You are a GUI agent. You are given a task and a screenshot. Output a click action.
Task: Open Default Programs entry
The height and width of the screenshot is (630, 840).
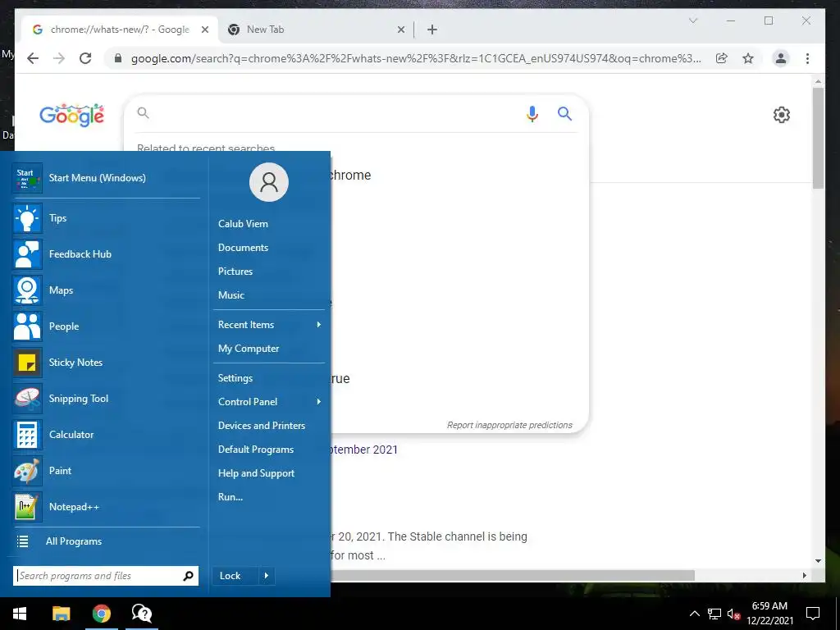click(256, 450)
